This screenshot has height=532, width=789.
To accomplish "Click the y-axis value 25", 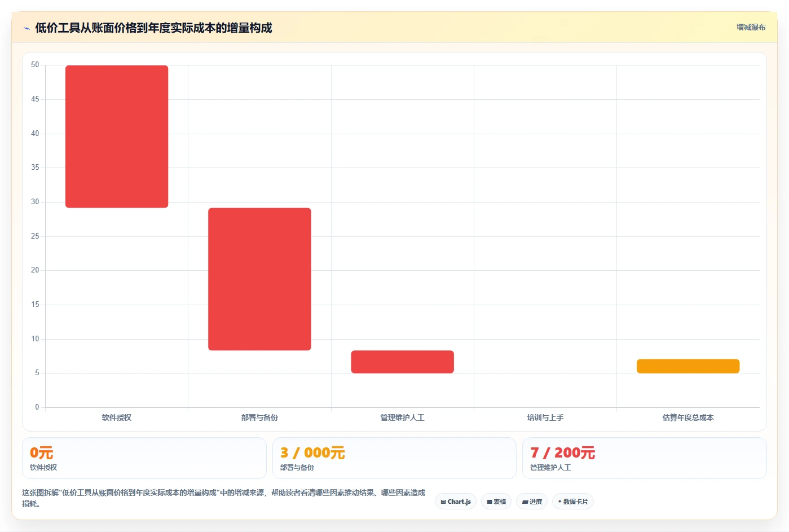I will pos(35,236).
